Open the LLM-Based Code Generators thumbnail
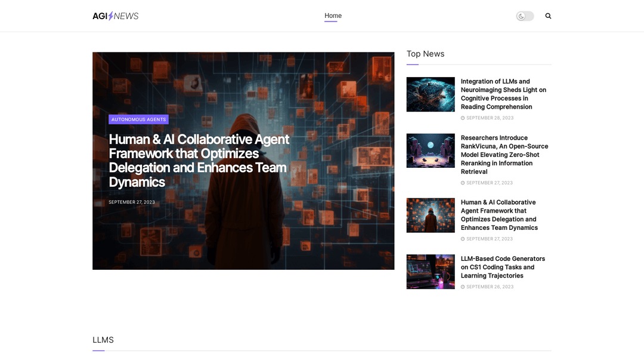Screen dimensions: 644x363 pyautogui.click(x=431, y=272)
